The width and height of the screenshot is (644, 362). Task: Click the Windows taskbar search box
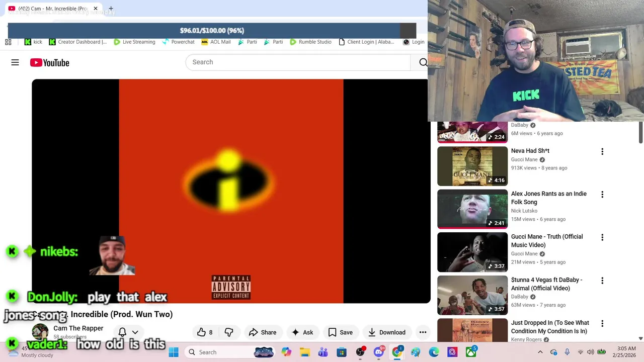(x=230, y=352)
